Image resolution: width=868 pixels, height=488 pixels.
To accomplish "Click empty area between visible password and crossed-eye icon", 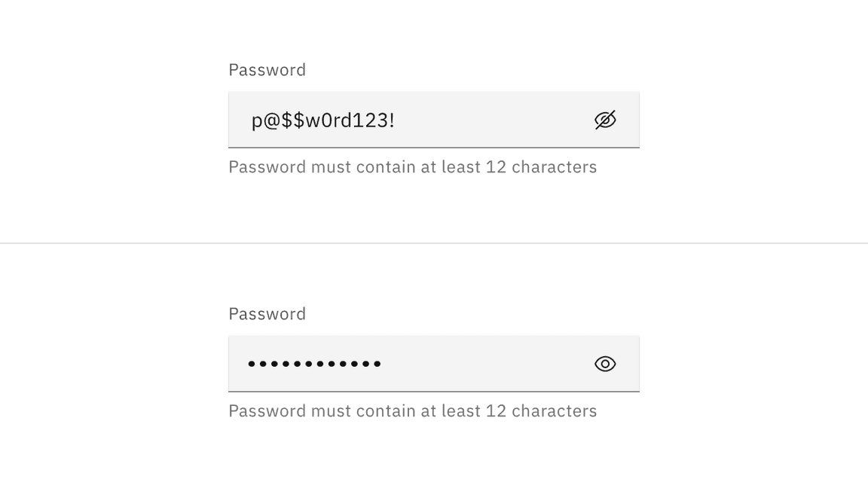I will 494,120.
